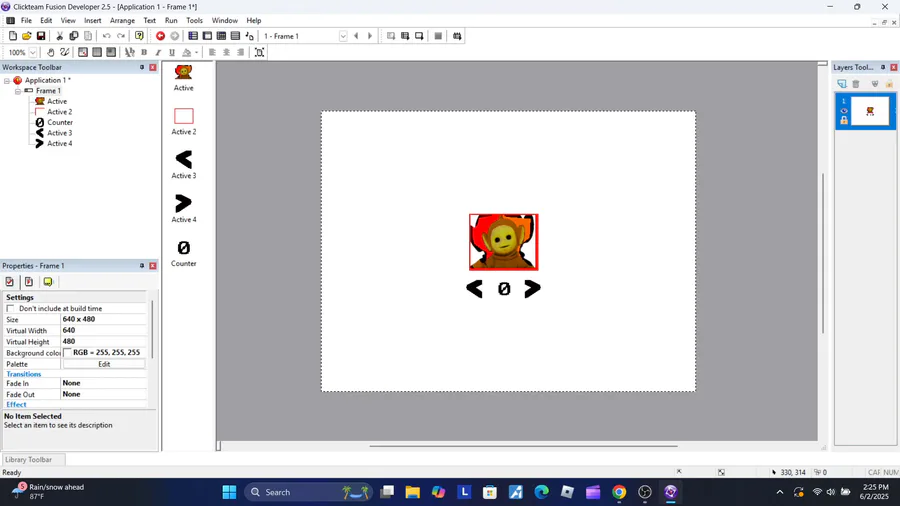Undo the last action
The height and width of the screenshot is (506, 900).
[x=106, y=36]
